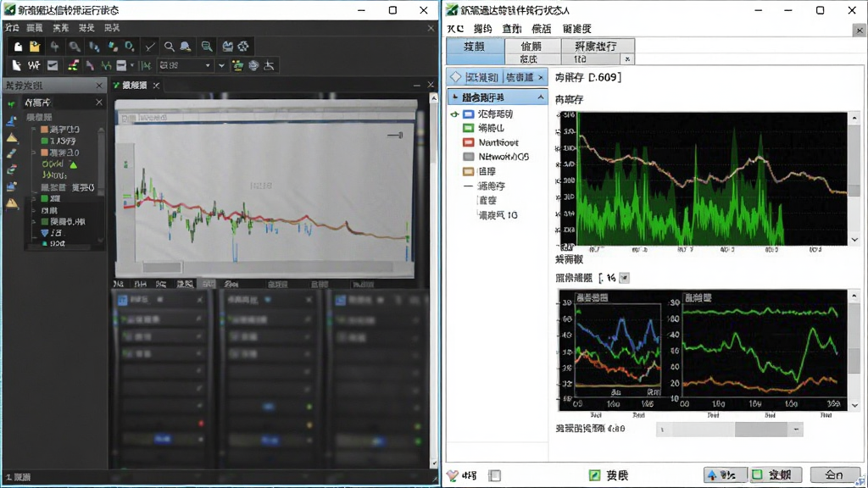
Task: Select the white outlined magnifier icon
Action: tap(169, 47)
